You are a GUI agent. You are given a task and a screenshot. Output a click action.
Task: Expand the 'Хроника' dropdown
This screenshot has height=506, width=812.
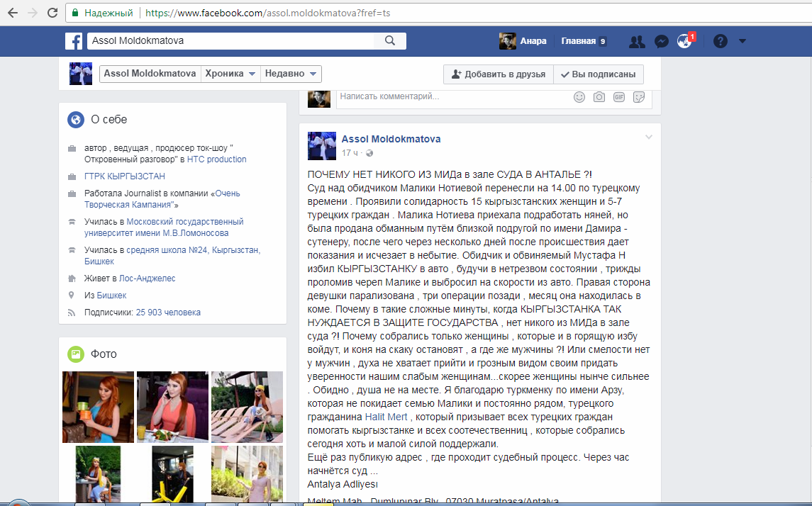pos(230,74)
